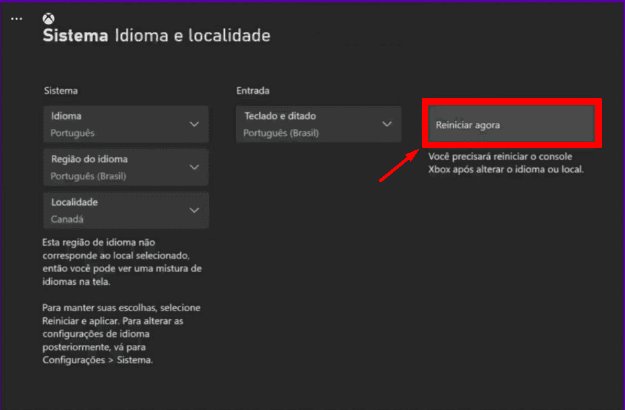Open the Teclado e ditado dropdown

click(318, 124)
